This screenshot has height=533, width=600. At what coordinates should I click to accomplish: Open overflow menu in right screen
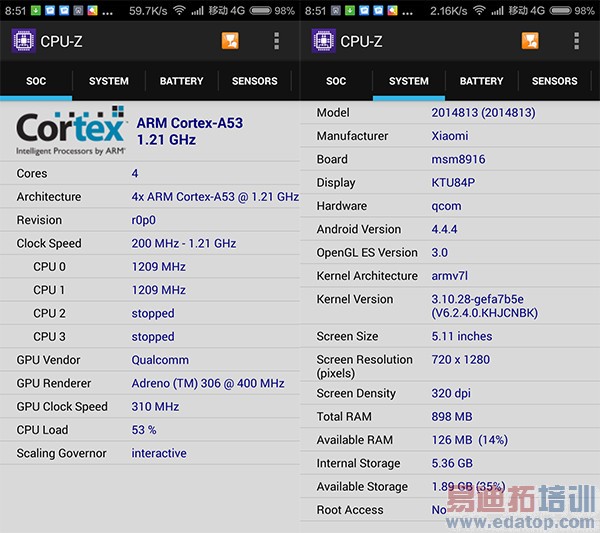[576, 41]
